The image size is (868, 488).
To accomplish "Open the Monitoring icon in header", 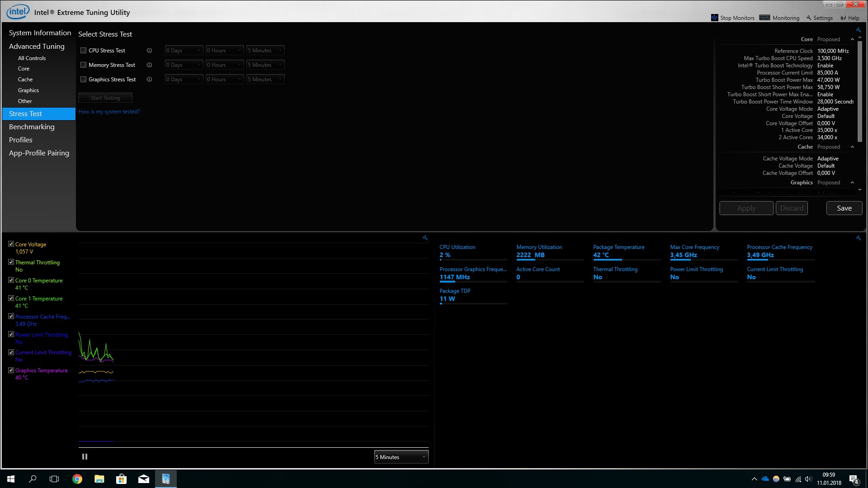I will click(764, 18).
